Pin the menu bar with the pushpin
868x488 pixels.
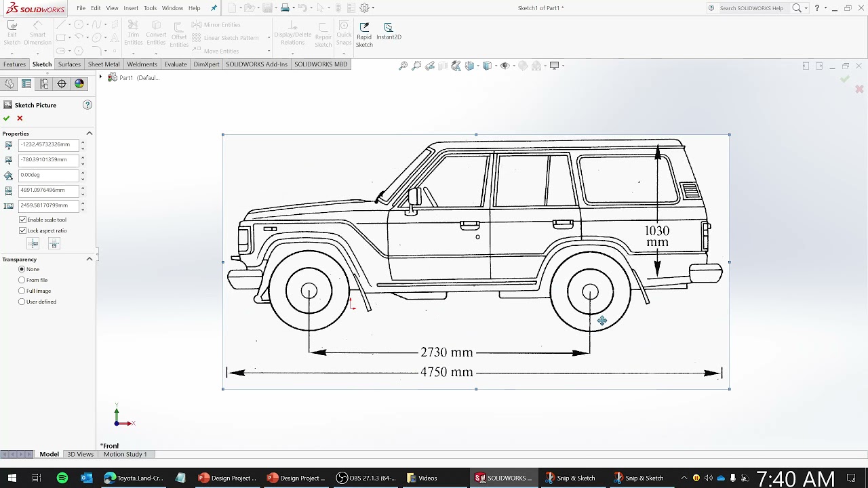click(214, 8)
